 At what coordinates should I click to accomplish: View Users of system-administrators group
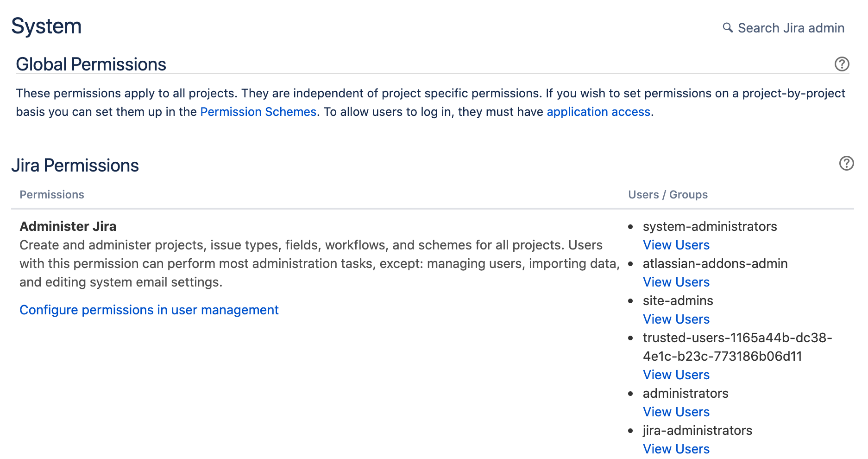click(676, 245)
